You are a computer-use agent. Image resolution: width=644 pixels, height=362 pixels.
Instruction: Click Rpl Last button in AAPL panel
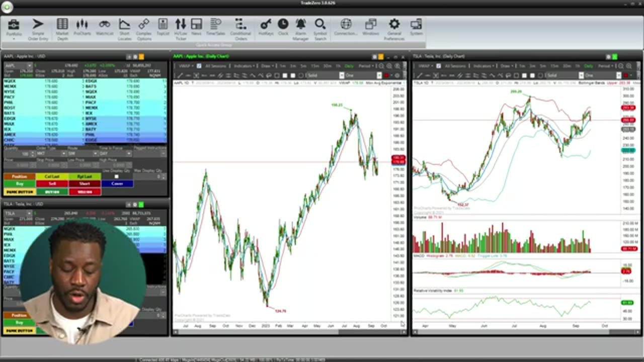(x=85, y=176)
